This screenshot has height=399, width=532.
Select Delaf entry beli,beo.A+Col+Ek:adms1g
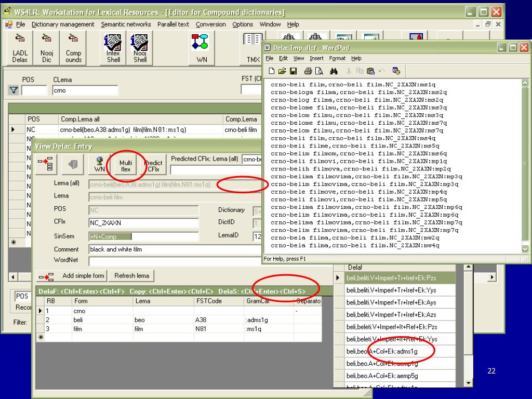tap(400, 352)
